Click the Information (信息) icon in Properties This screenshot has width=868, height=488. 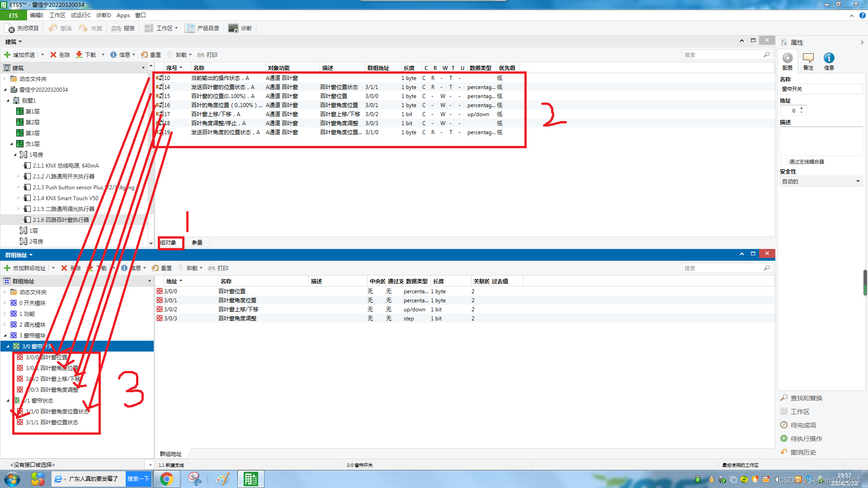coord(829,58)
